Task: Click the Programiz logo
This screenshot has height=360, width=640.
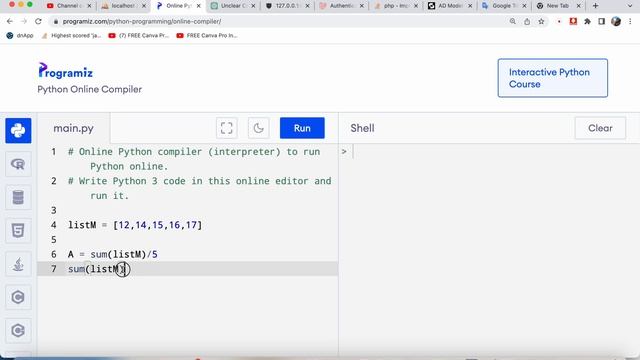Action: click(65, 71)
